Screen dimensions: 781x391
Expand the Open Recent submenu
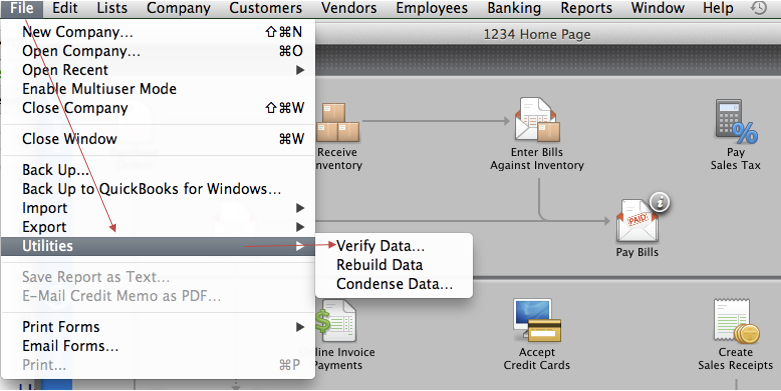point(158,70)
